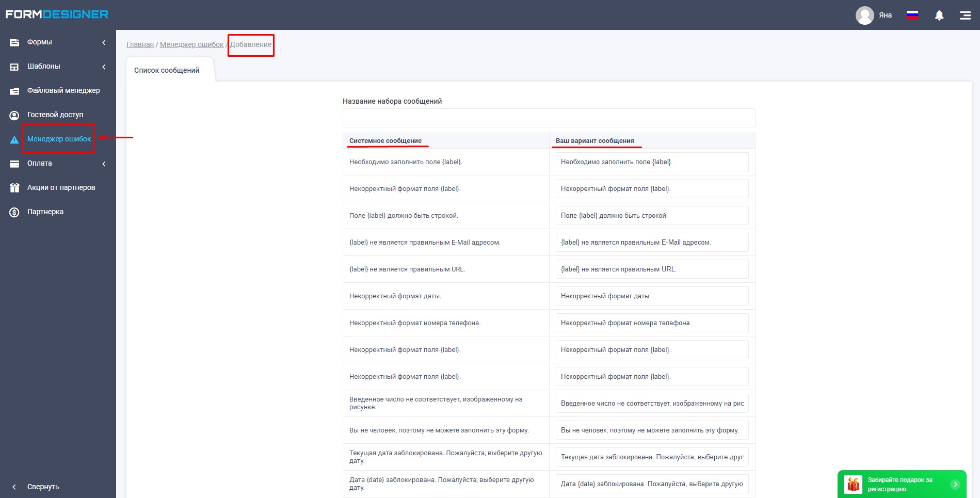Click the partner promotions gift icon
The image size is (980, 498).
tap(14, 188)
